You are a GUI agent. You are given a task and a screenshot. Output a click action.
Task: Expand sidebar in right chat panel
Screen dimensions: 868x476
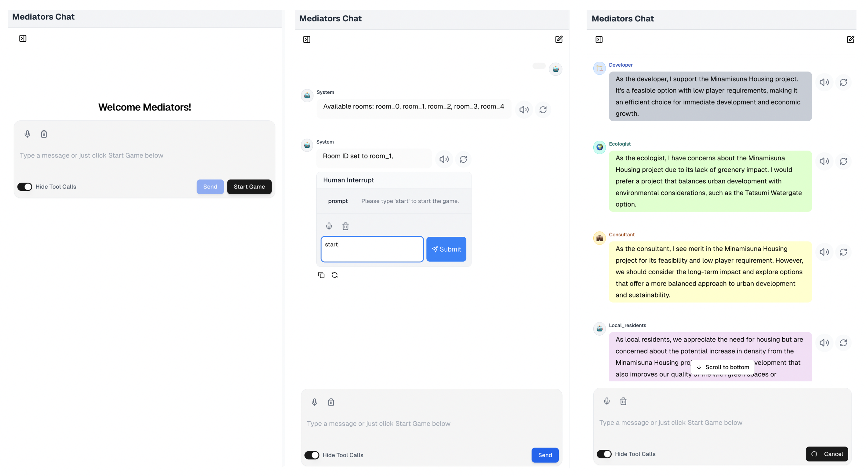[x=599, y=39]
